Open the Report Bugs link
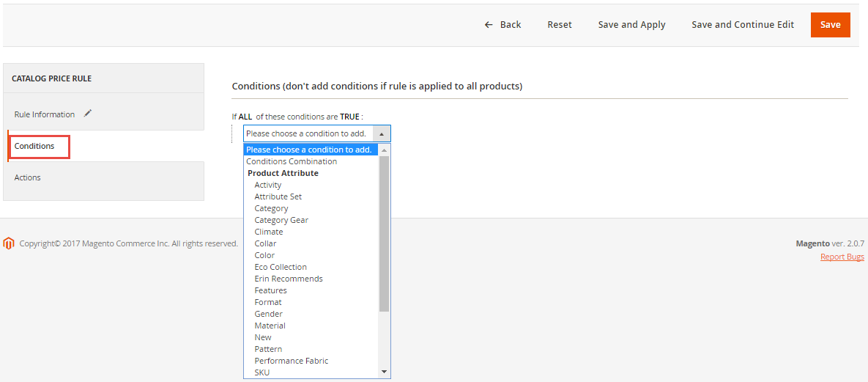This screenshot has width=868, height=382. (x=842, y=257)
